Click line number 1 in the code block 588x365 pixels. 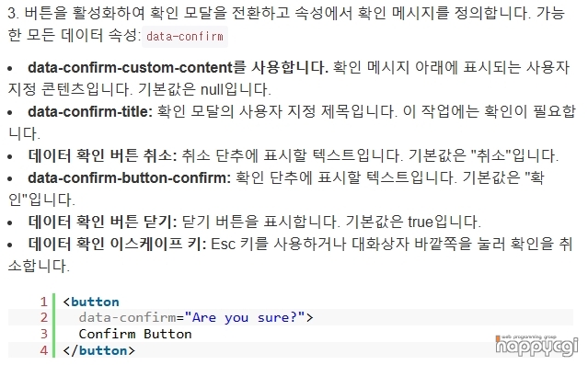(44, 302)
